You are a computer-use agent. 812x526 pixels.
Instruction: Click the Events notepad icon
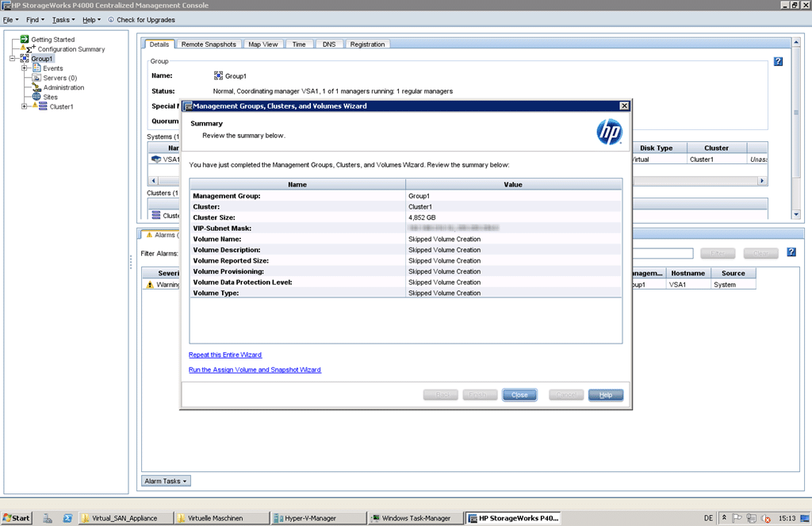tap(36, 68)
